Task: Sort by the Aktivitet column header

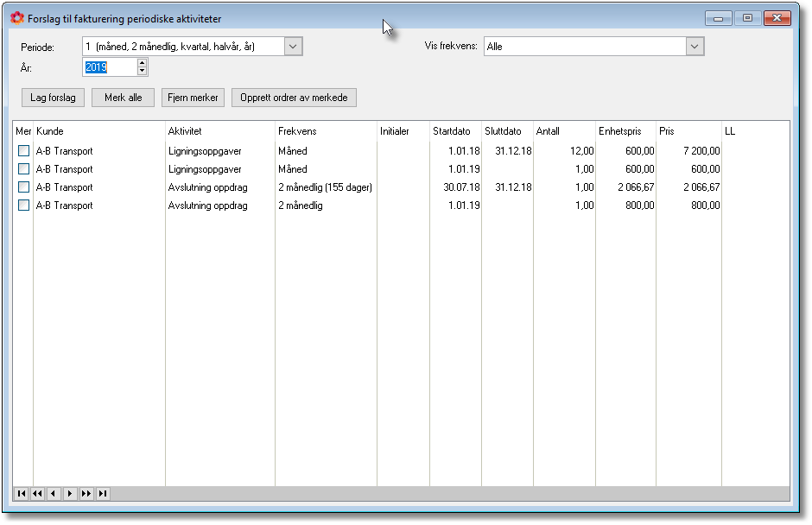Action: pos(220,131)
